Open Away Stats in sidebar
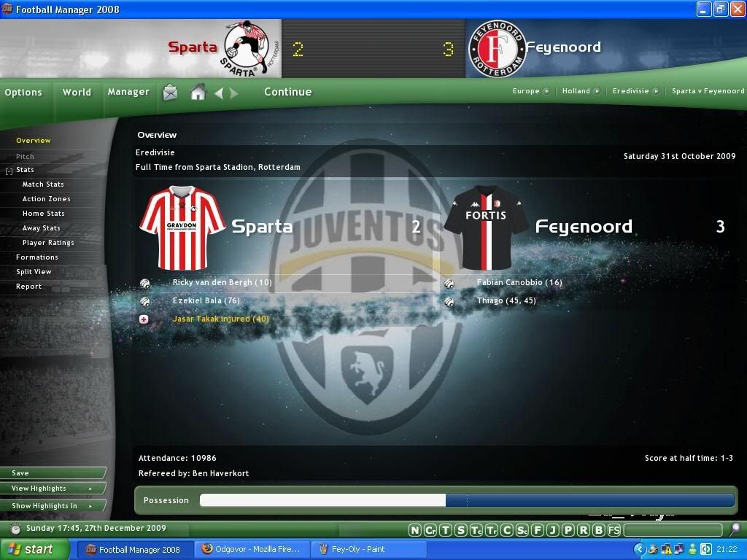The image size is (747, 560). point(42,228)
